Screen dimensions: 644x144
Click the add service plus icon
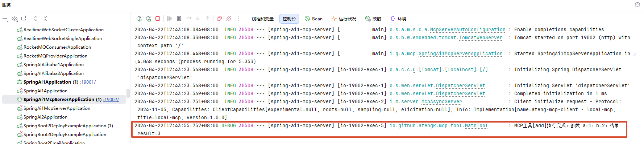pos(5,19)
